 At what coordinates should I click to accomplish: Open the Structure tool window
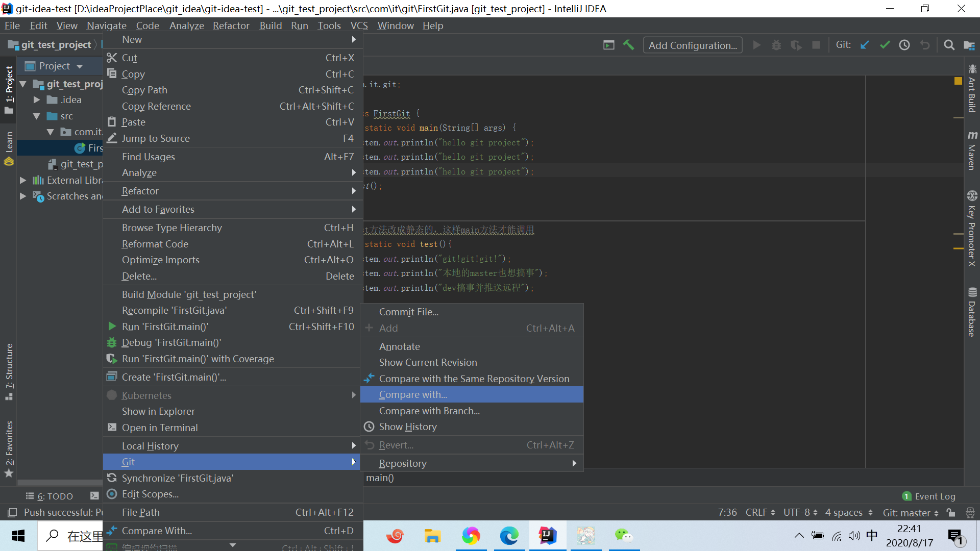(x=9, y=372)
